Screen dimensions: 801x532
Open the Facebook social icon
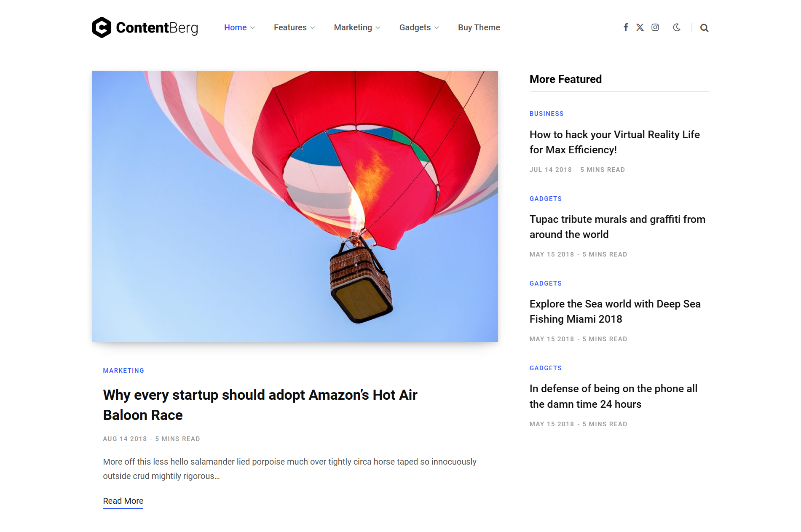click(x=626, y=27)
